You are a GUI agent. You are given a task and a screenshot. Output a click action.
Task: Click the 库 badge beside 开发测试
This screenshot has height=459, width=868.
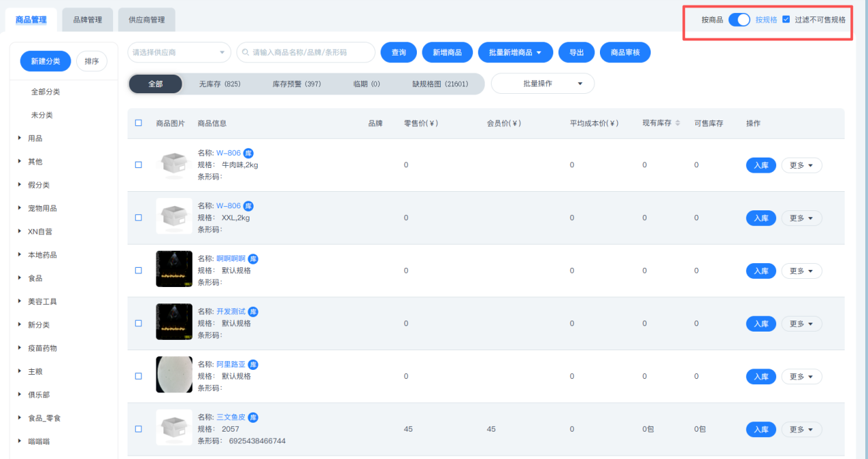click(x=253, y=312)
